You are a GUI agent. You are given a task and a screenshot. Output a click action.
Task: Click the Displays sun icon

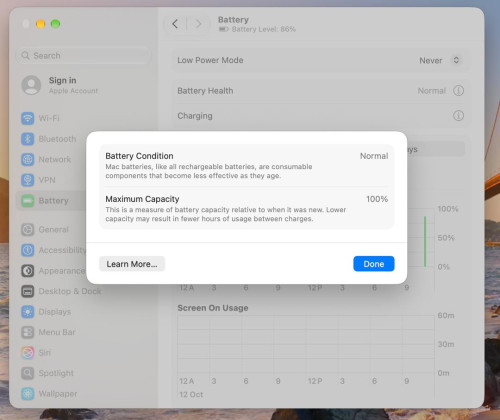(x=28, y=312)
